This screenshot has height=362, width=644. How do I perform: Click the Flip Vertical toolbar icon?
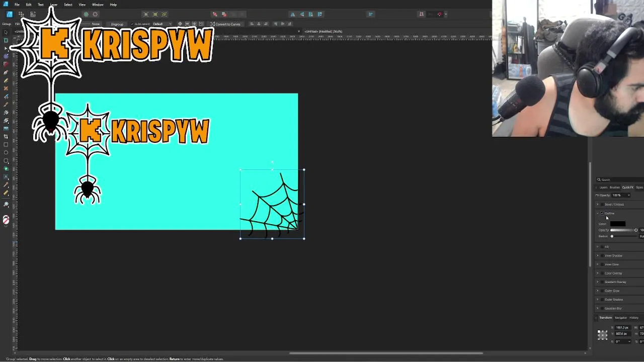[302, 14]
